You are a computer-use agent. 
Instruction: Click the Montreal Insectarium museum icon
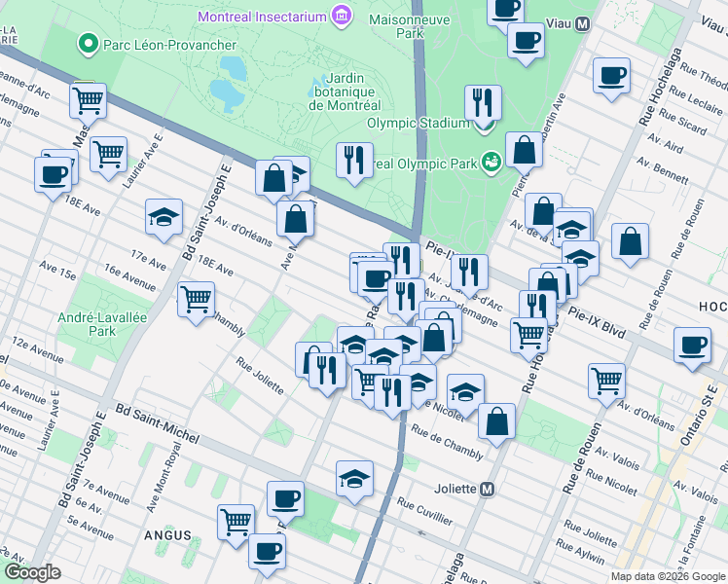tap(342, 17)
